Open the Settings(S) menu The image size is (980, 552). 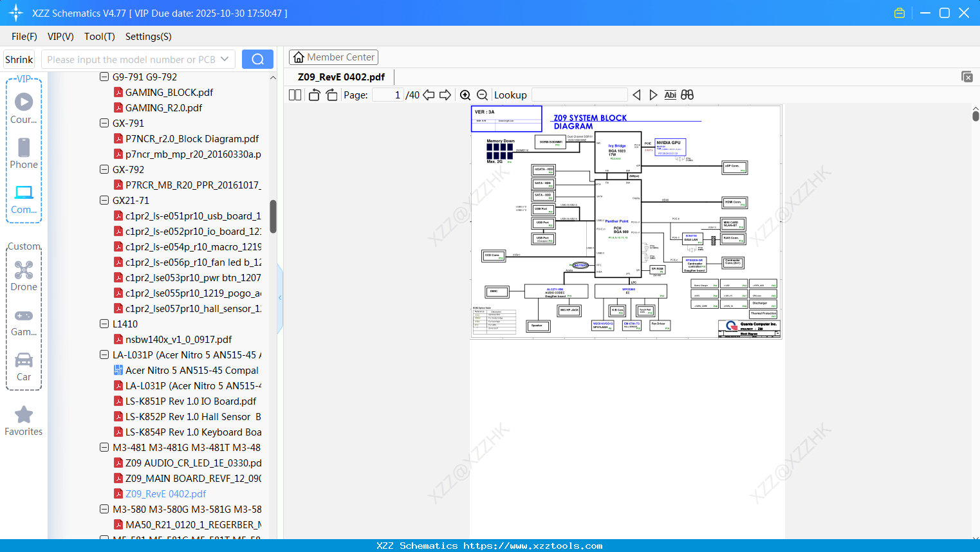click(x=149, y=37)
